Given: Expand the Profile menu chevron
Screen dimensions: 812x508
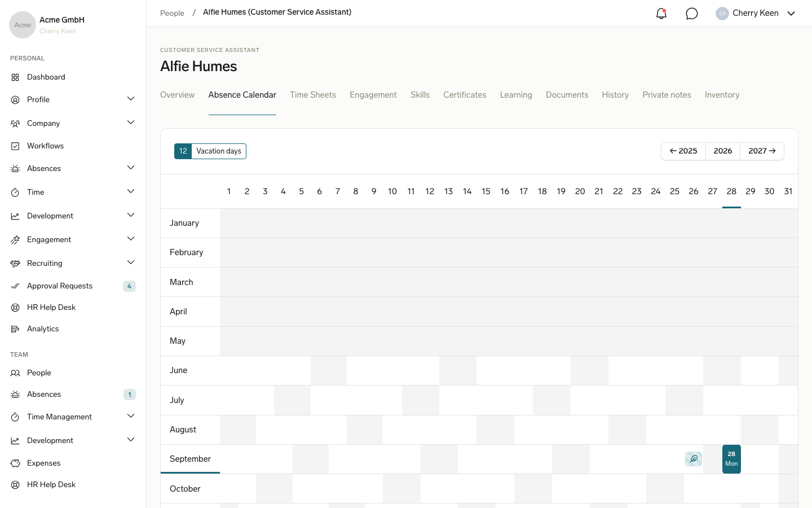Looking at the screenshot, I should point(131,99).
